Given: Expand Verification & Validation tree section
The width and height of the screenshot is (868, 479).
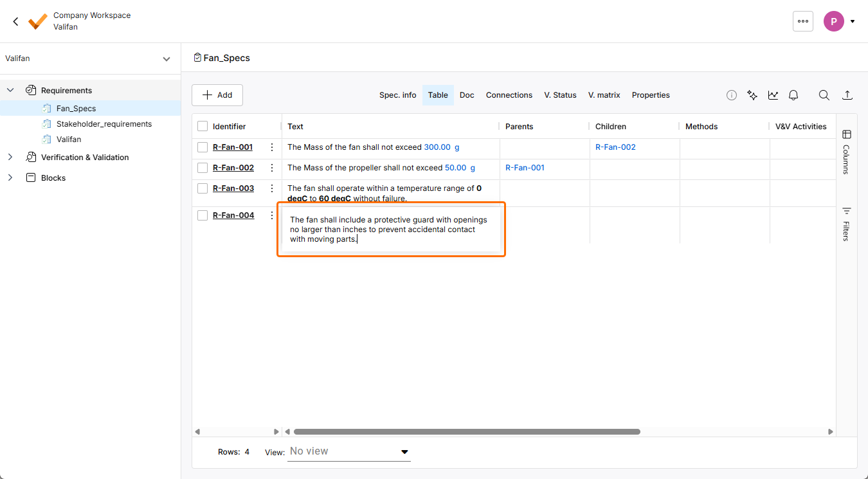Looking at the screenshot, I should (10, 158).
